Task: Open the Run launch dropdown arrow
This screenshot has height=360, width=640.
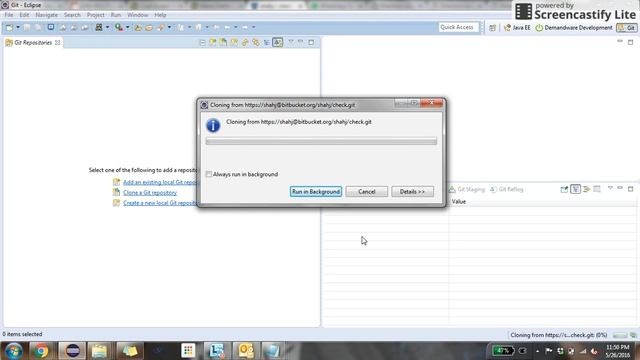Action: pos(127,27)
